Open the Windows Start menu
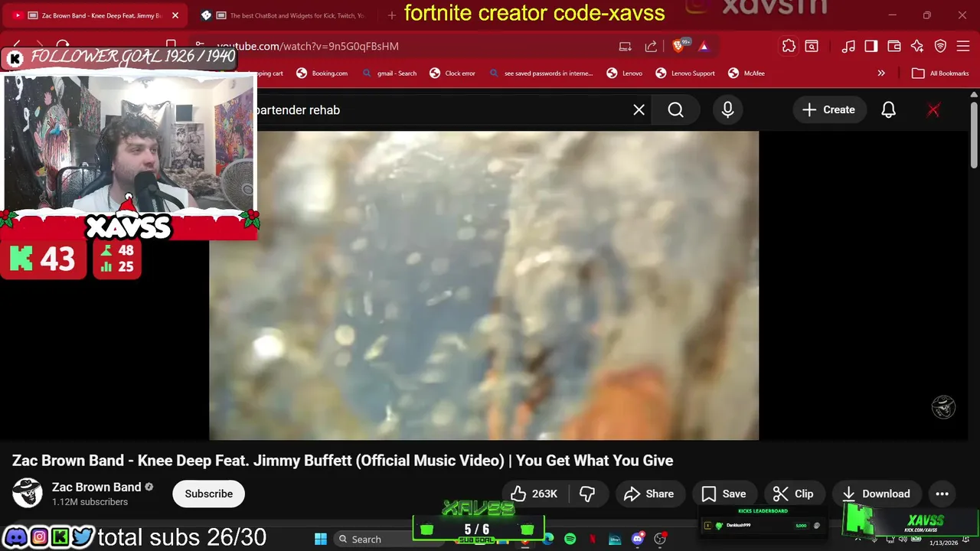The image size is (980, 551). tap(321, 539)
